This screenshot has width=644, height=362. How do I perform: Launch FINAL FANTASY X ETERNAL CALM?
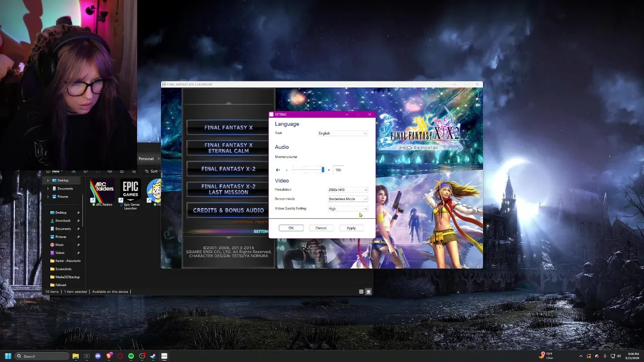[228, 148]
